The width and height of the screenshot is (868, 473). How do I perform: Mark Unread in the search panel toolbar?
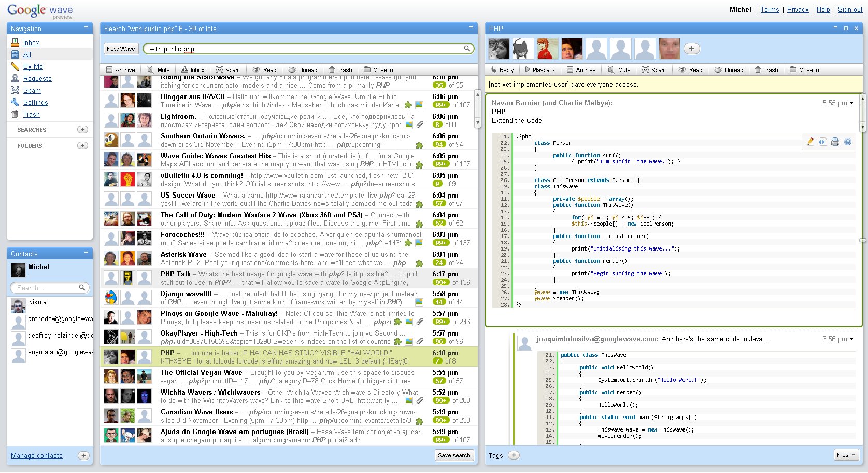click(303, 69)
